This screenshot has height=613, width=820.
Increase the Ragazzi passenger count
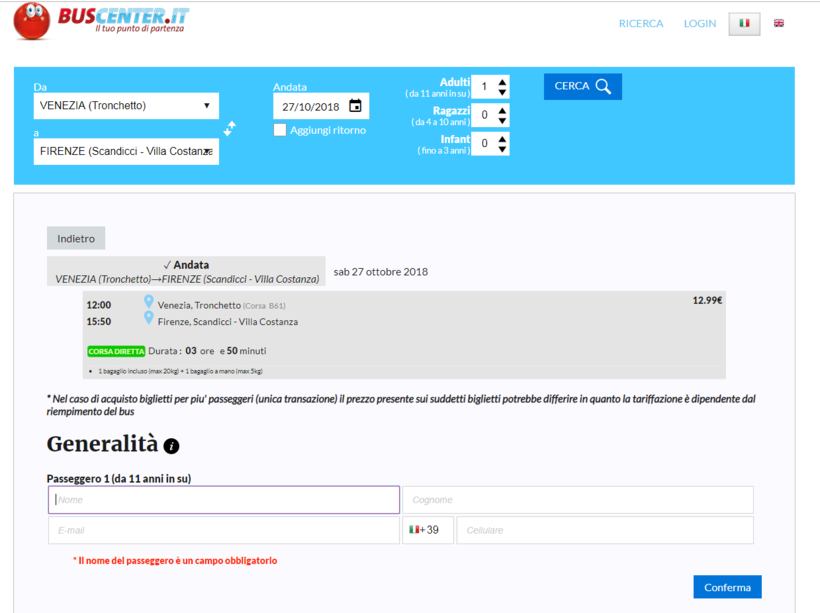coord(502,110)
